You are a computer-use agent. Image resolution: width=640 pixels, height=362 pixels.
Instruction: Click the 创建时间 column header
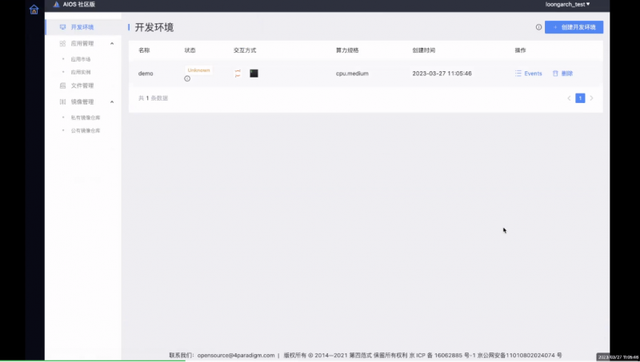coord(424,51)
